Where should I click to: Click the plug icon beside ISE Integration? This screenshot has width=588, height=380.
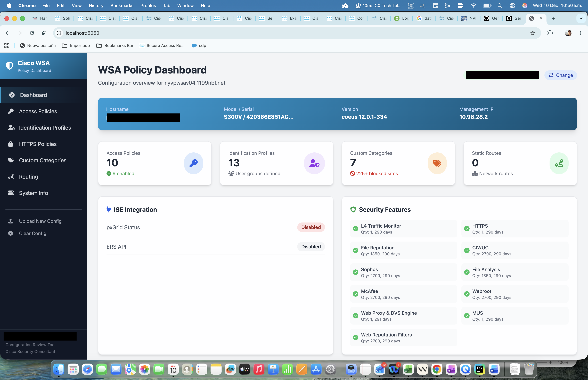[109, 210]
